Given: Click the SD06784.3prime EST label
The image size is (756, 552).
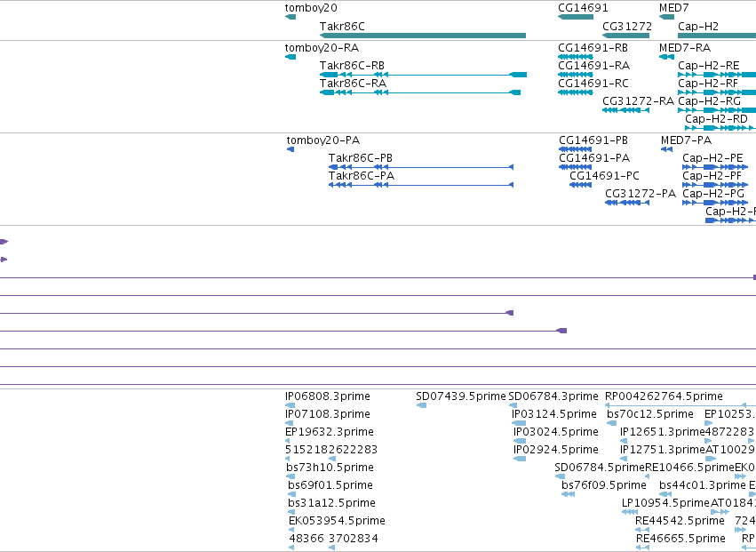Looking at the screenshot, I should coord(553,396).
